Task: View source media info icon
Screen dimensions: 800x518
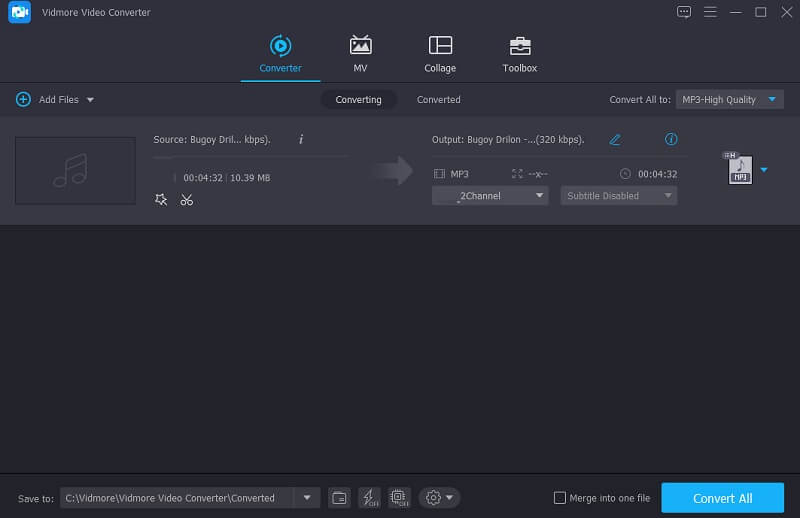Action: click(301, 139)
